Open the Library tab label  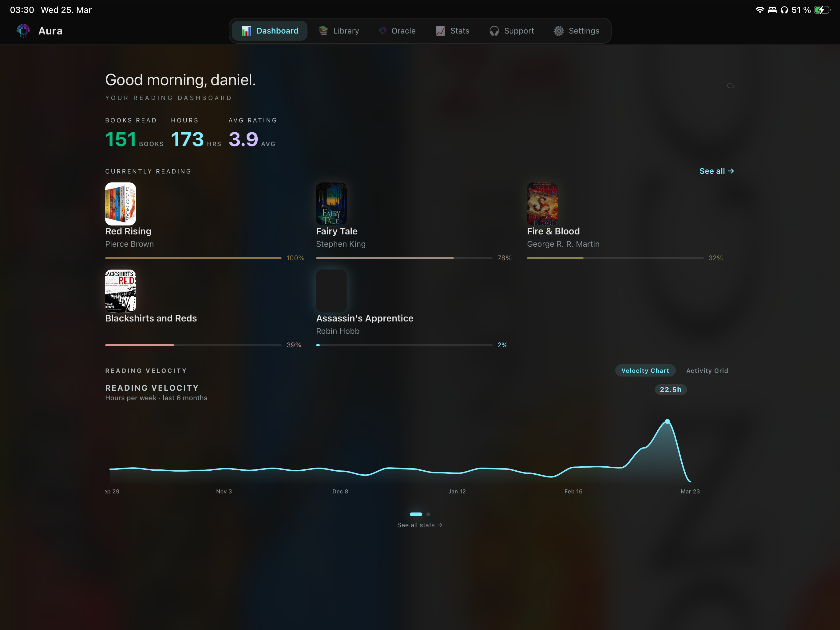pyautogui.click(x=346, y=31)
